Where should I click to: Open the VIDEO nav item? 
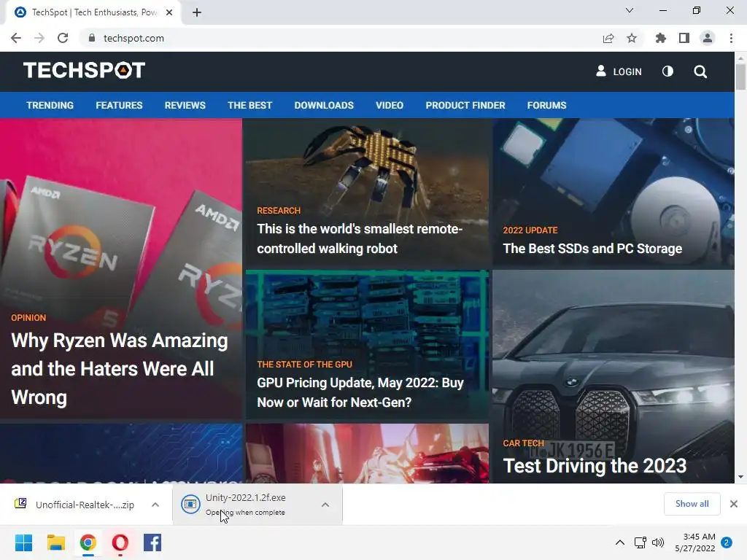tap(390, 105)
